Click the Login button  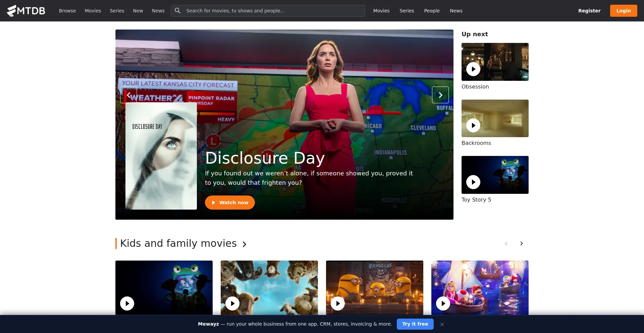click(624, 11)
